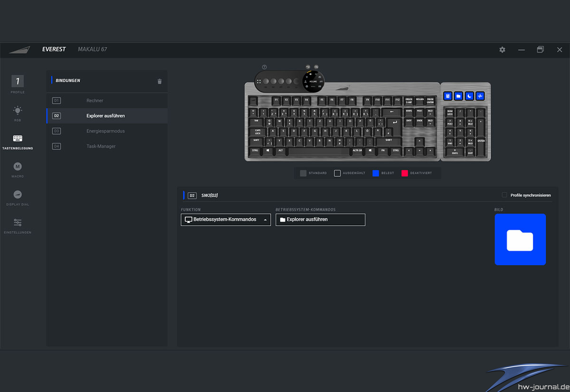570x392 pixels.
Task: Enable Profile synchronisieren checkbox
Action: 504,195
